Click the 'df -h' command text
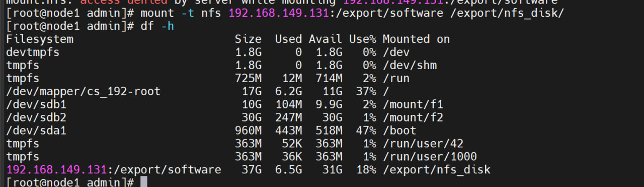 pyautogui.click(x=157, y=26)
